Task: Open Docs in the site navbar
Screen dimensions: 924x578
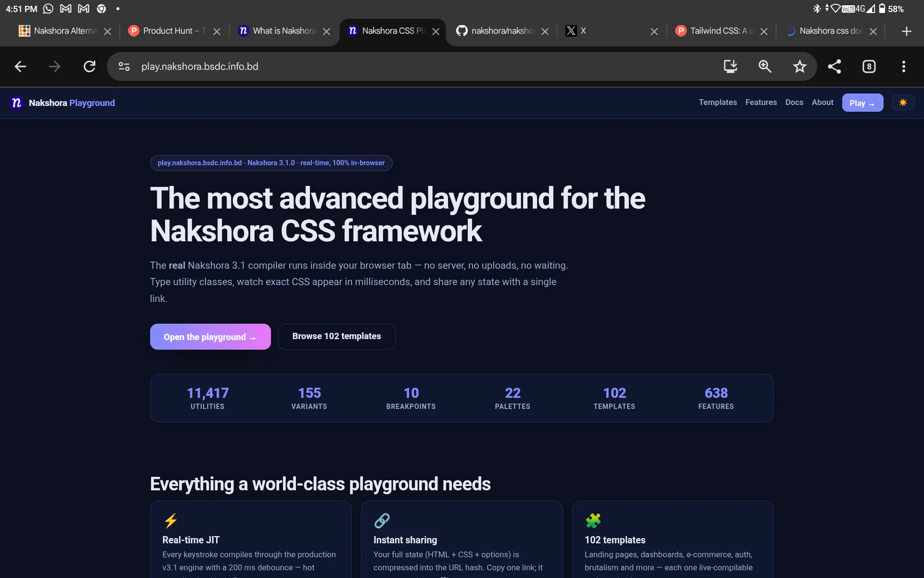Action: coord(794,102)
